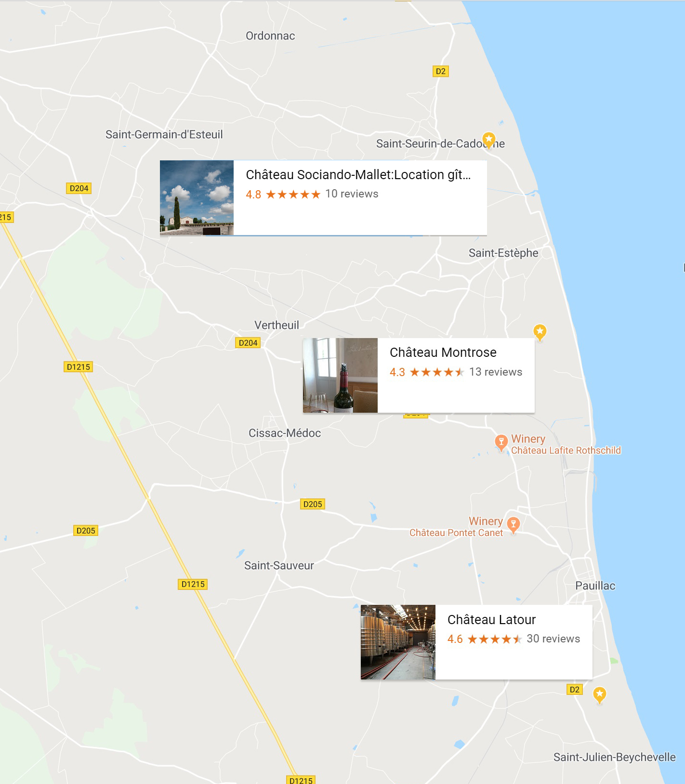Open the 30 reviews link for Latour
Image resolution: width=685 pixels, height=784 pixels.
(x=553, y=639)
